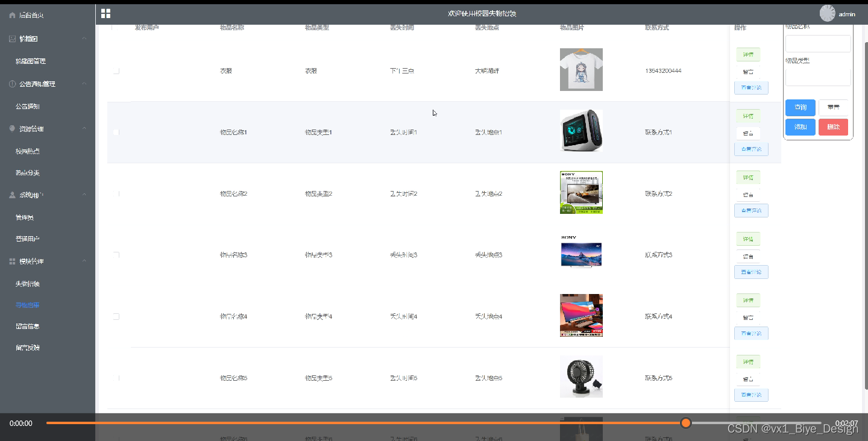Open the green TV ad image in 物品名称2 row
The image size is (868, 441).
coord(581,192)
